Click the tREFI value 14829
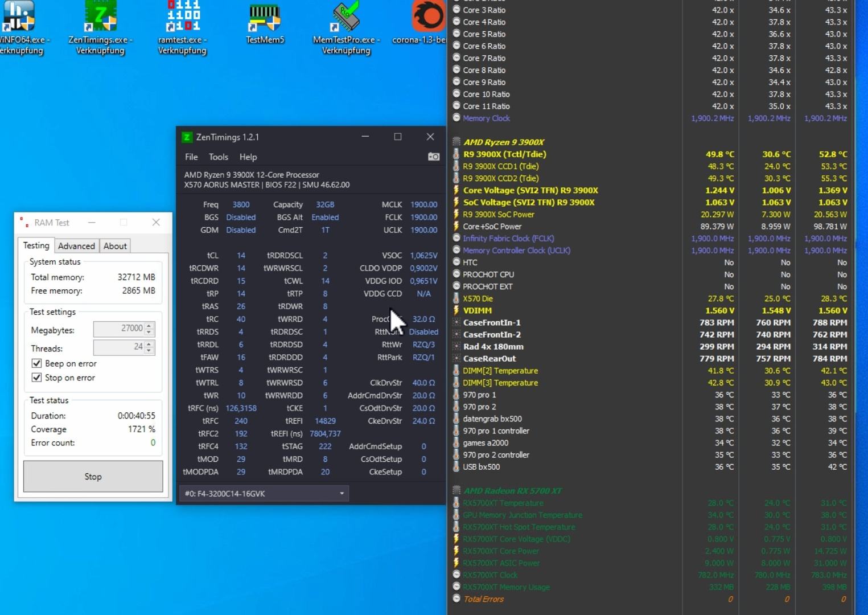868x615 pixels. pyautogui.click(x=325, y=421)
